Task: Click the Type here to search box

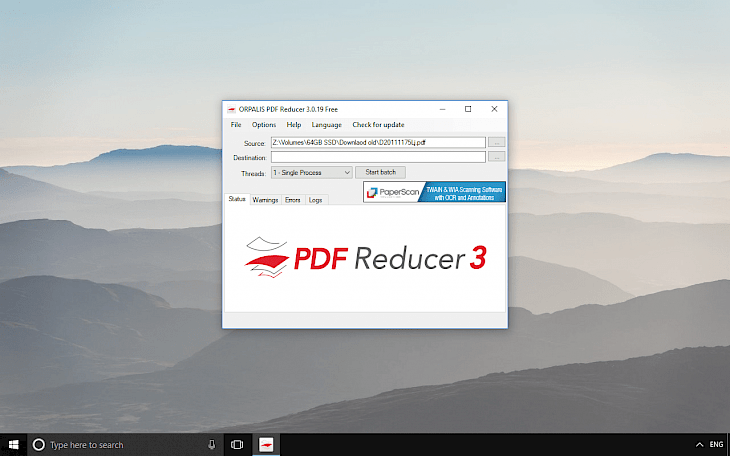Action: 126,445
